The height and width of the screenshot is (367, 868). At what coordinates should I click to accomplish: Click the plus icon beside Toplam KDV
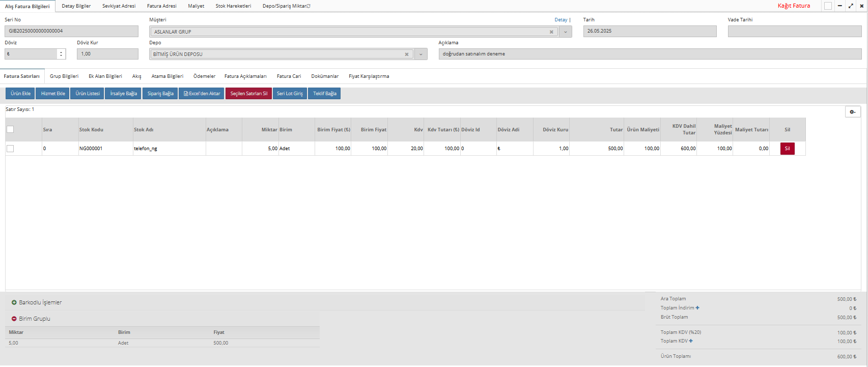click(x=691, y=341)
